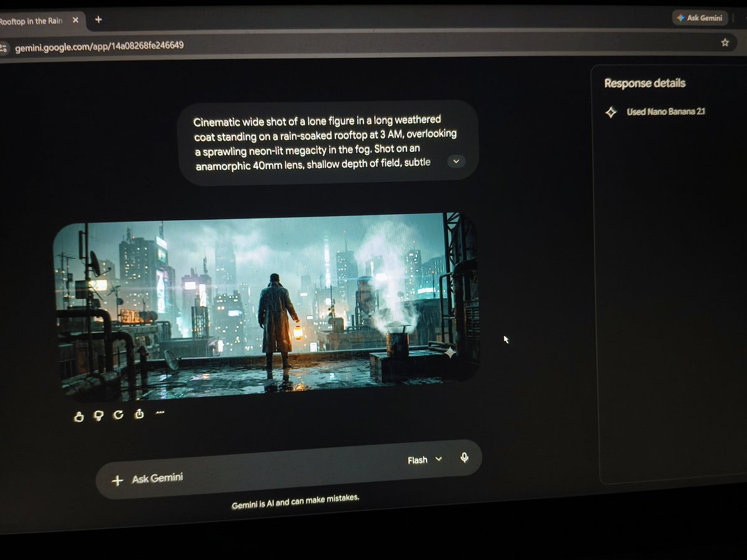This screenshot has height=560, width=747.
Task: Click the share and export icon
Action: click(139, 413)
